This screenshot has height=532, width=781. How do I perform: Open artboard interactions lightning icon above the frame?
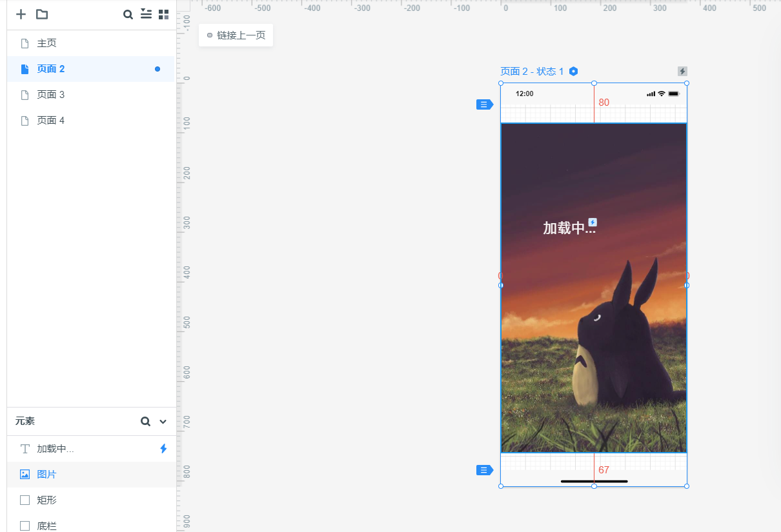682,72
